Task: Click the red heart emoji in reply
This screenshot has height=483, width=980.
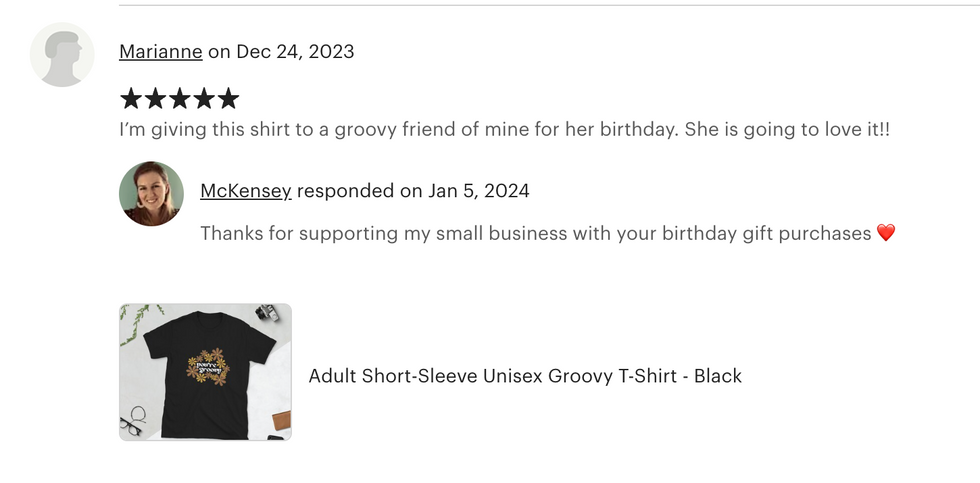Action: point(886,233)
